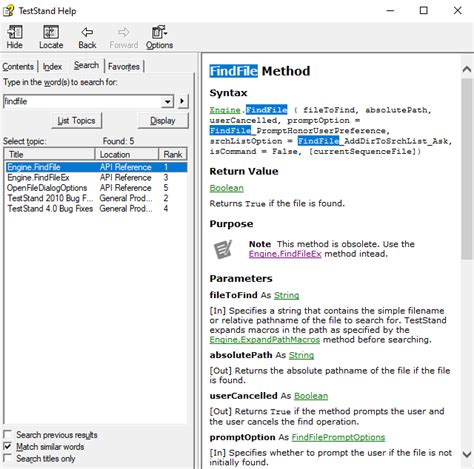474x469 pixels.
Task: Click the search words input field
Action: [83, 101]
